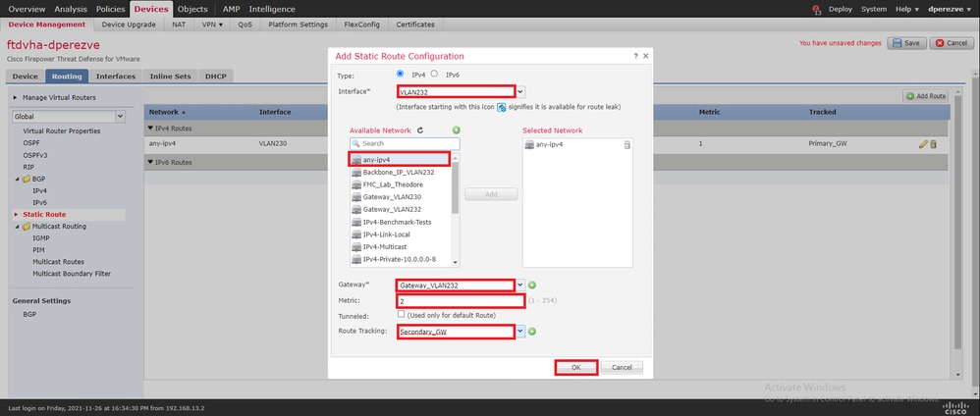Collapse the BGP tree node

click(x=18, y=180)
